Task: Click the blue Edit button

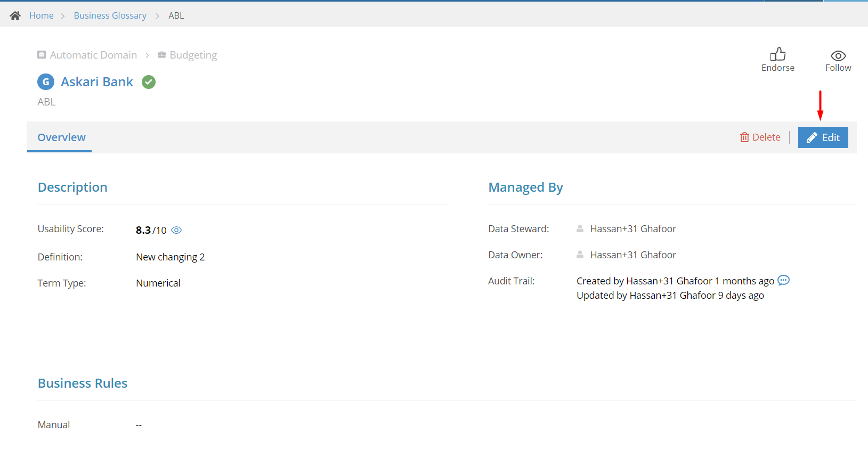Action: click(x=823, y=137)
